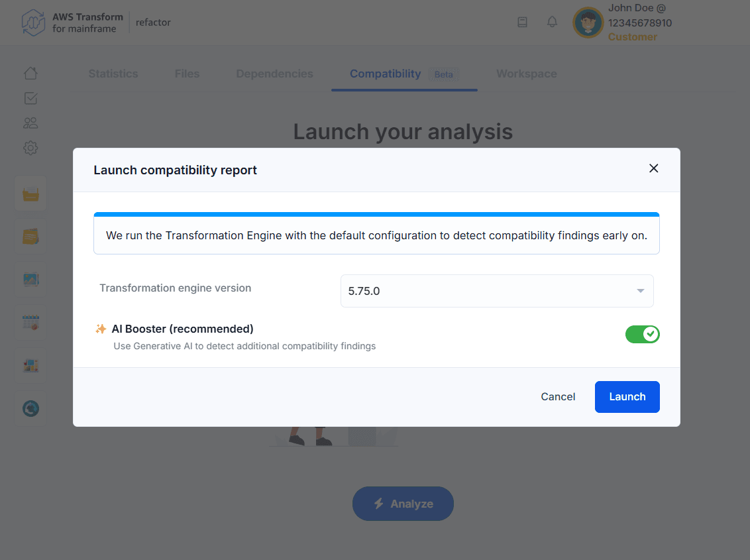Cancel the compatibility report dialog
The width and height of the screenshot is (750, 560).
coord(558,397)
